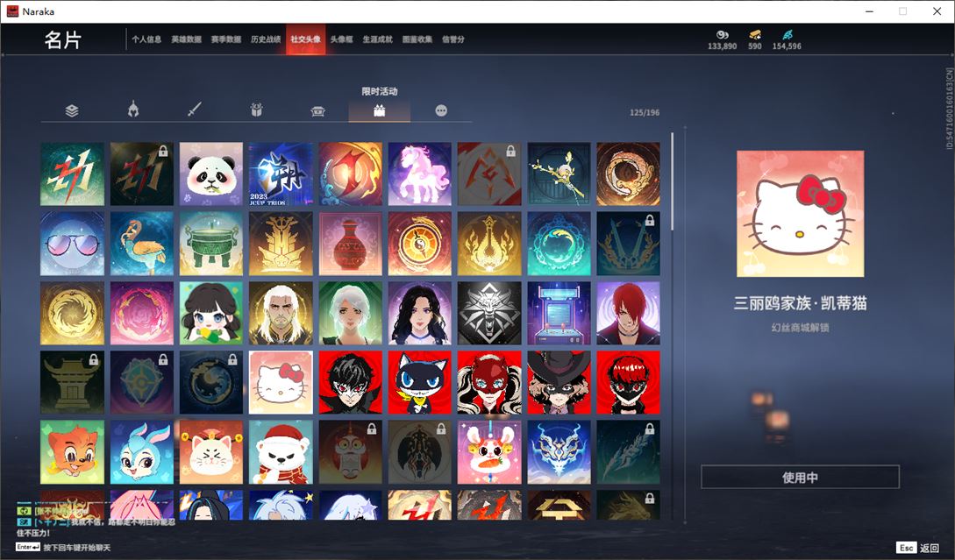
Task: Choose the blue rabbit avatar
Action: [x=142, y=451]
